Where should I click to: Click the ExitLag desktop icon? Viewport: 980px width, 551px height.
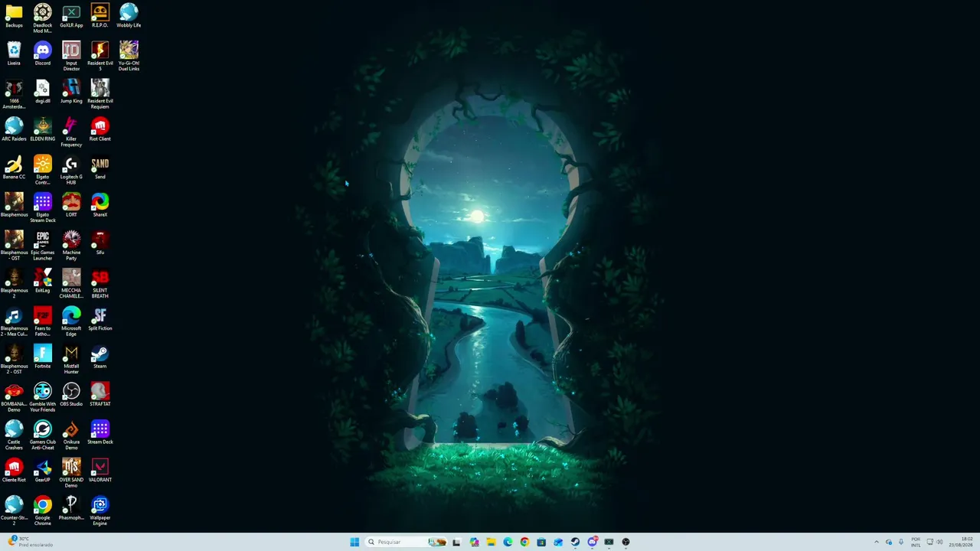(x=43, y=281)
